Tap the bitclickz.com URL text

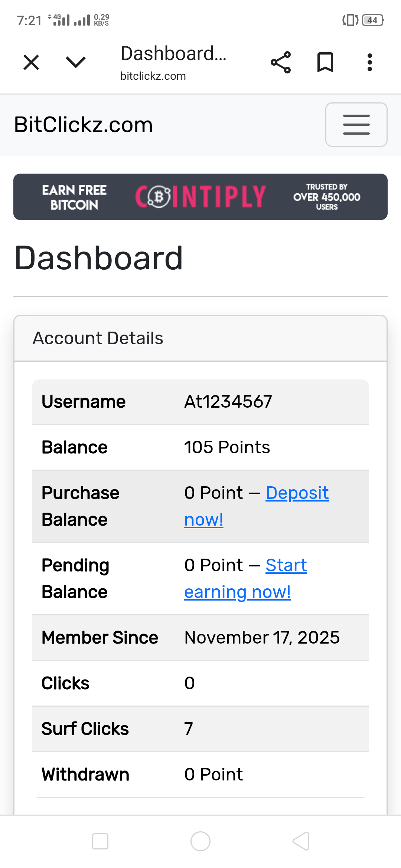(153, 76)
